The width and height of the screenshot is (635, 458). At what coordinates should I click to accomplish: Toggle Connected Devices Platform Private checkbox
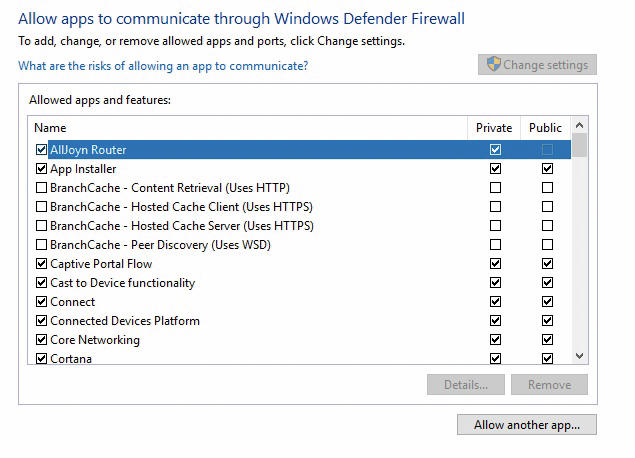point(495,321)
